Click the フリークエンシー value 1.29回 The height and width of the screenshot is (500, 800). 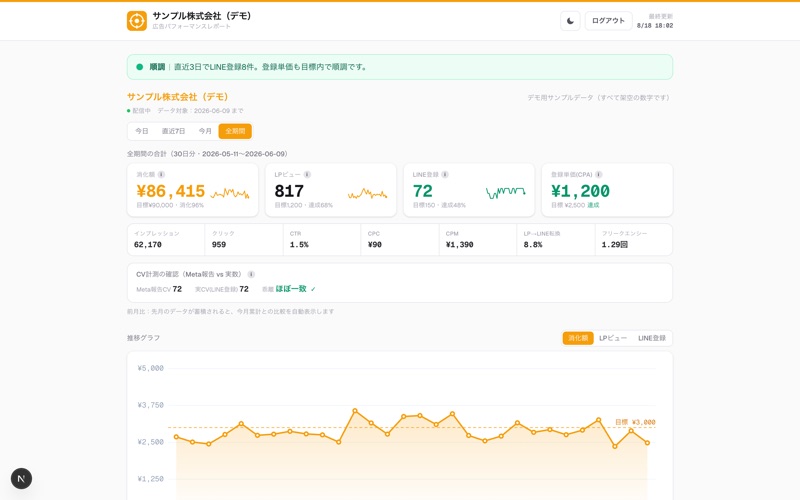pyautogui.click(x=614, y=245)
